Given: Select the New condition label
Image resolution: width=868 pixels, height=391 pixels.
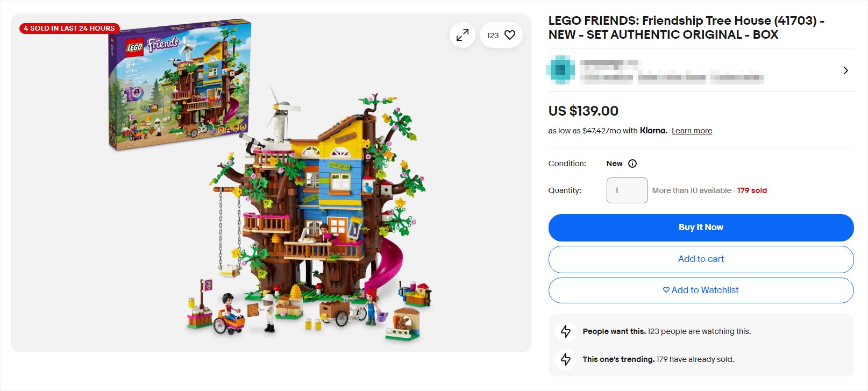Looking at the screenshot, I should coord(614,163).
